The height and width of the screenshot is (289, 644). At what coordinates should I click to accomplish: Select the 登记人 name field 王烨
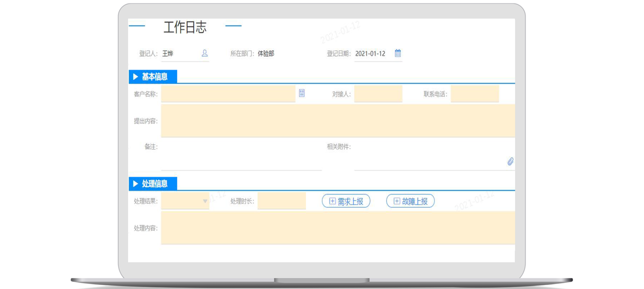178,54
